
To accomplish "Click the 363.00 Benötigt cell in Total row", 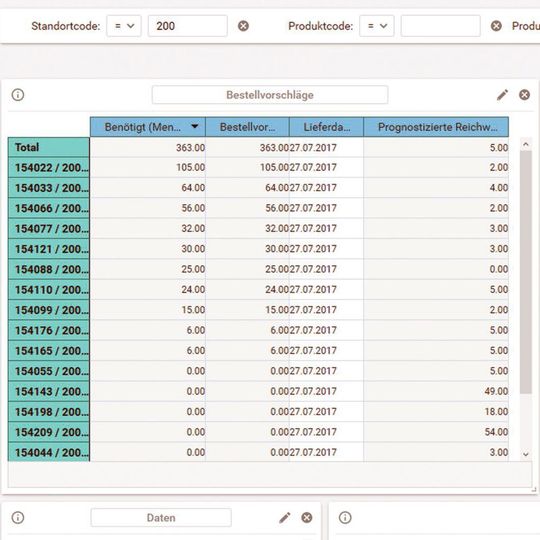I will (x=148, y=147).
